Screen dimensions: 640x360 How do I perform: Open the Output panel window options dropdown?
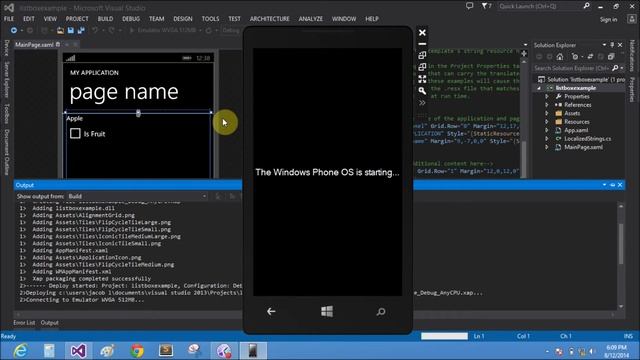(604, 185)
